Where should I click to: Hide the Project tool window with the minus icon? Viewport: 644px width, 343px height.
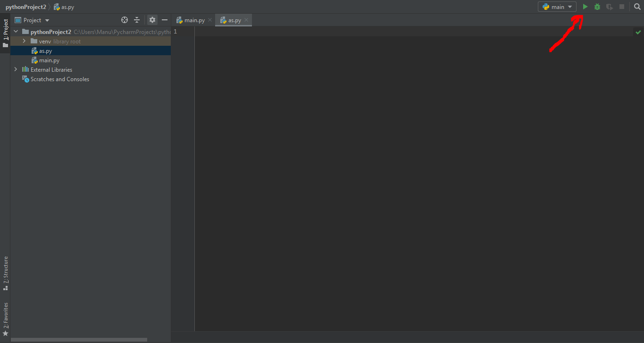(x=165, y=20)
